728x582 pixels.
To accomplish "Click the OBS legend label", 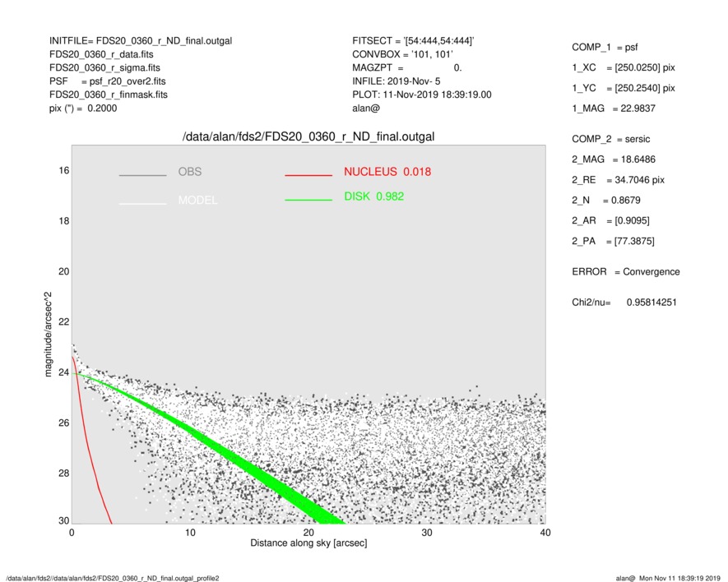I will coord(189,172).
